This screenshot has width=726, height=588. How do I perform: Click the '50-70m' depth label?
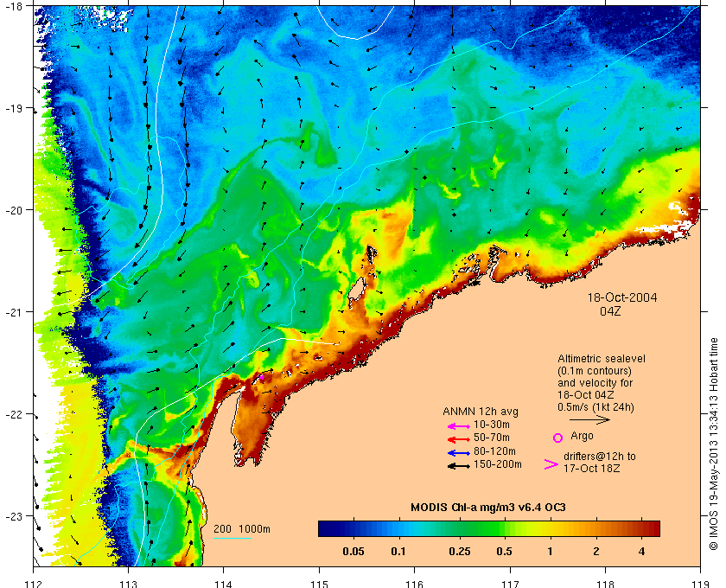click(492, 438)
